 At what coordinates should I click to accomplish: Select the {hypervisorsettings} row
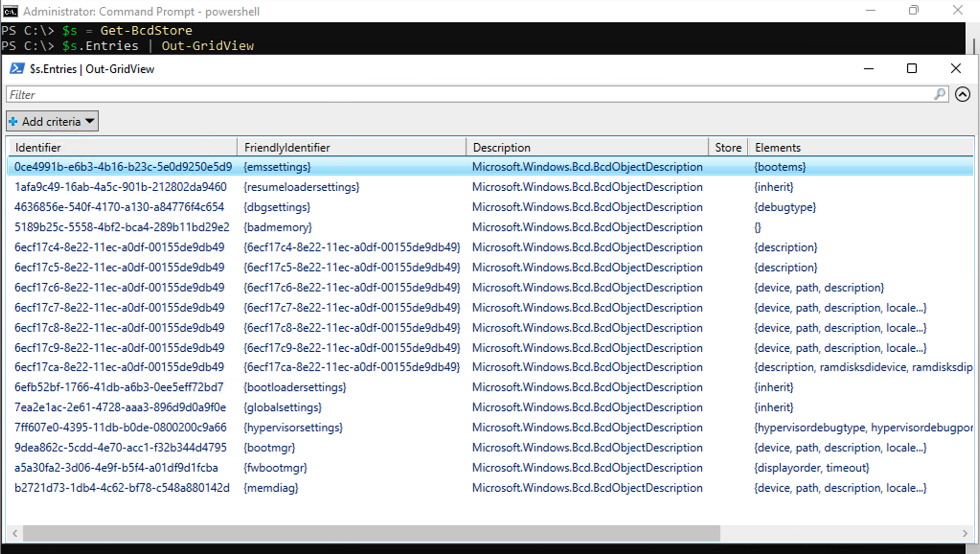pyautogui.click(x=293, y=427)
